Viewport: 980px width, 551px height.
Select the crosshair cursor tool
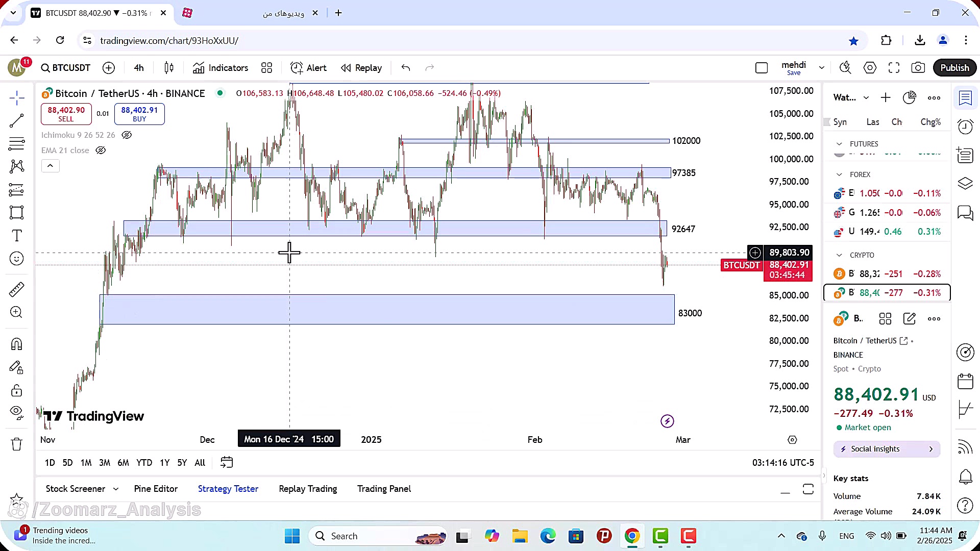pos(16,98)
